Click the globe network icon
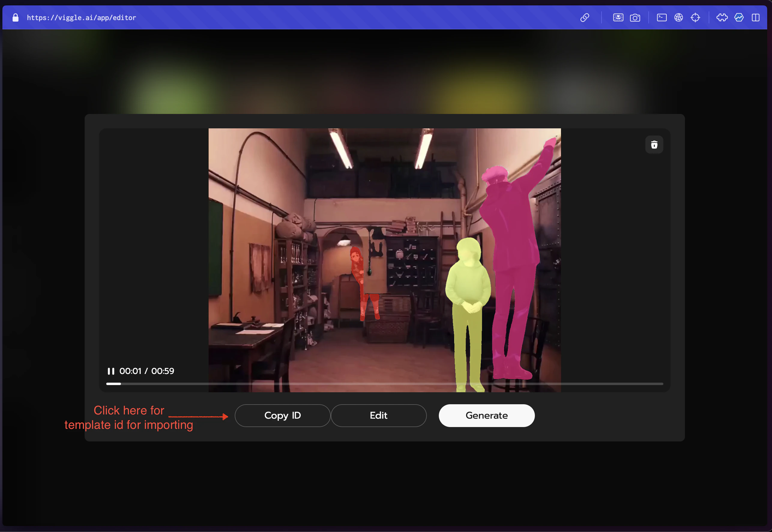This screenshot has width=772, height=532. coord(679,17)
